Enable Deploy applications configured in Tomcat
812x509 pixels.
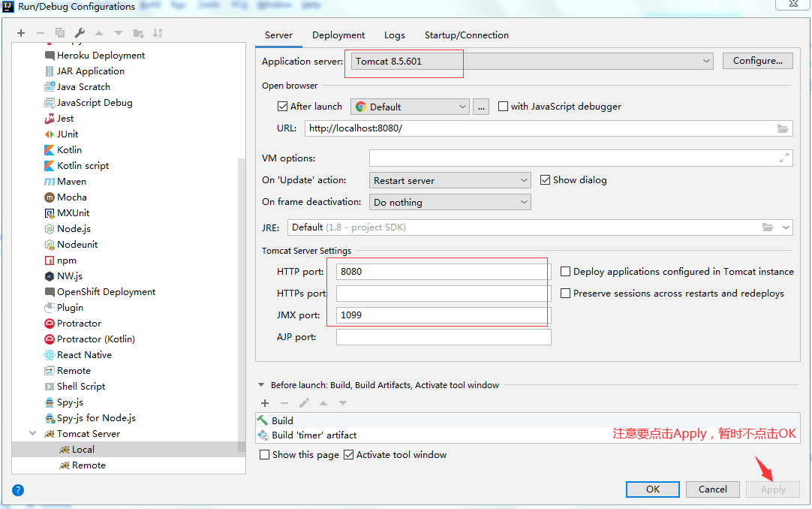coord(566,271)
